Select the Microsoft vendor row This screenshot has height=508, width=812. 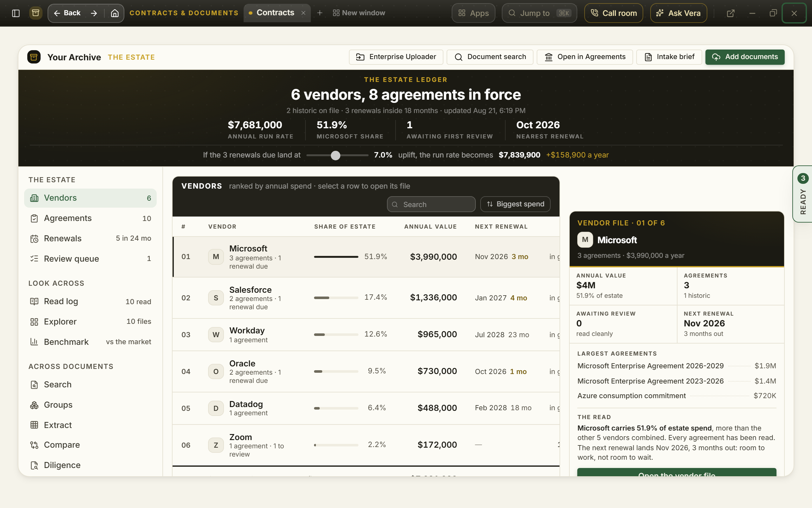[366, 257]
